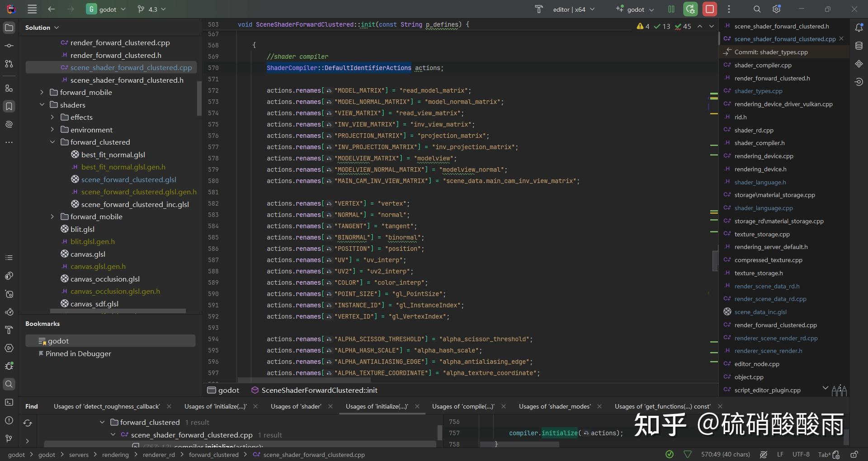This screenshot has width=868, height=461.
Task: Open the Terminal tool window icon
Action: click(9, 402)
